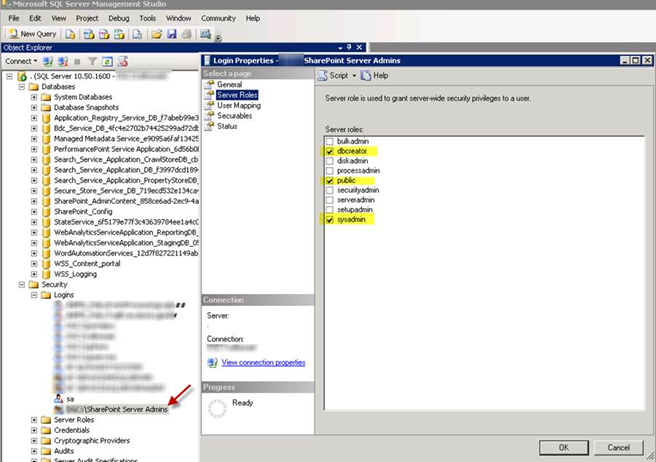Select the User Mapping page
The image size is (656, 462).
coord(238,105)
